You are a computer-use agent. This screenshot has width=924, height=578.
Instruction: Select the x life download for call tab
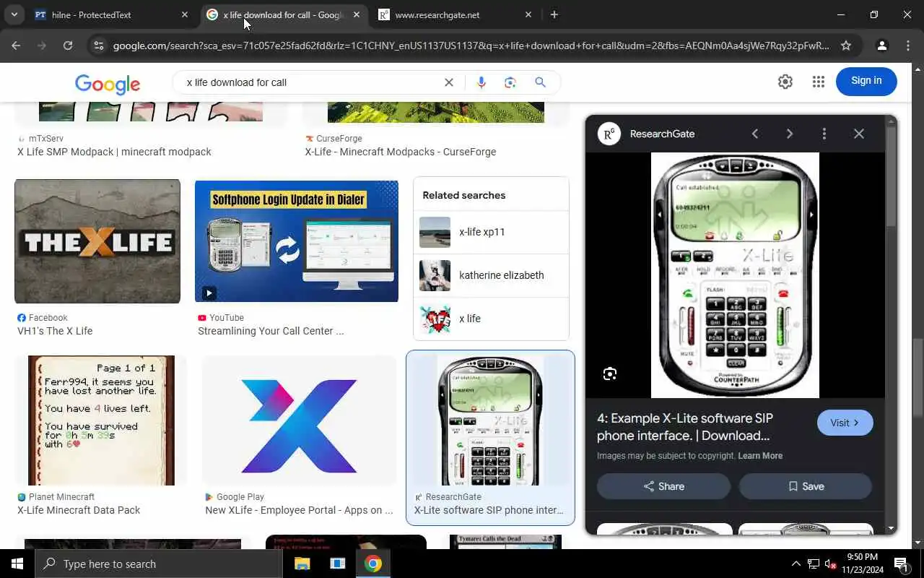tap(284, 14)
